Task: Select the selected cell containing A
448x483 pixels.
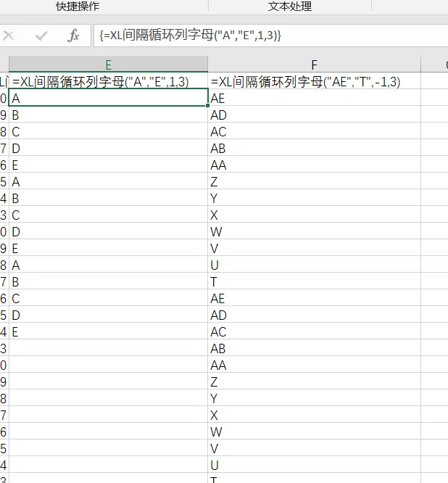Action: pos(109,97)
